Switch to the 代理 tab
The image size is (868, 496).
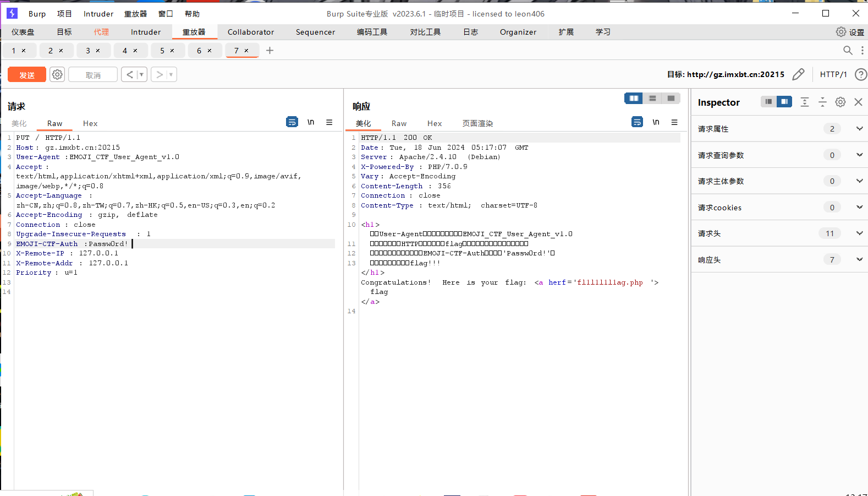[101, 32]
